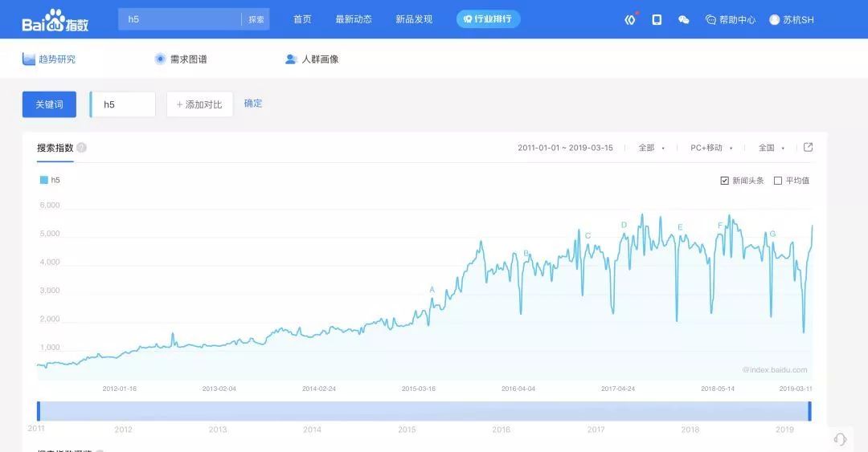The height and width of the screenshot is (452, 868).
Task: Expand the 全国 region dropdown
Action: coord(772,148)
